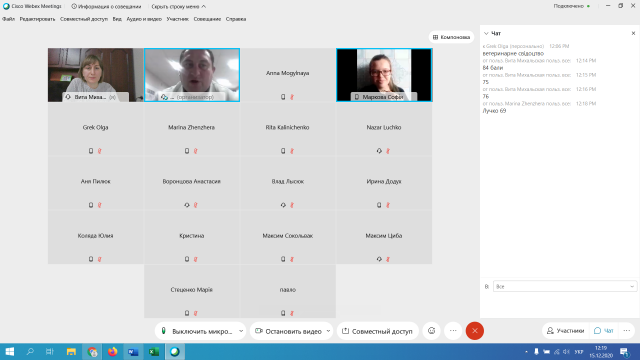Click Совместный доступ share button

pos(378,331)
